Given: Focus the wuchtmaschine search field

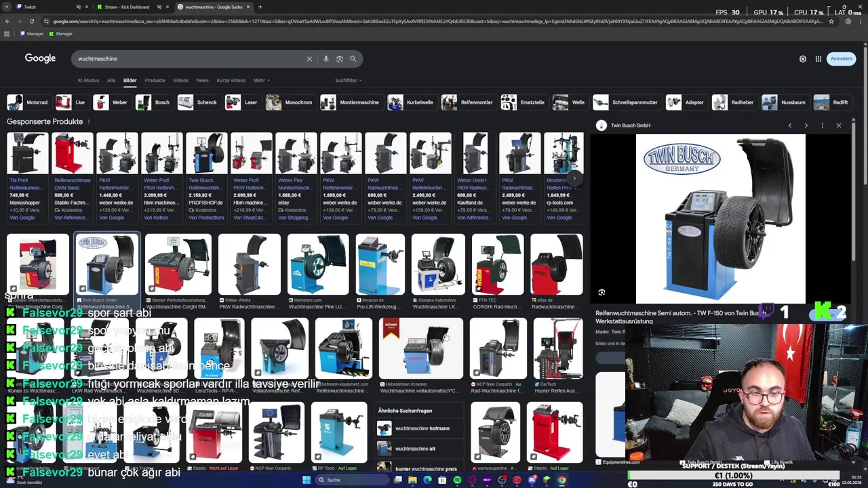Looking at the screenshot, I should click(190, 59).
